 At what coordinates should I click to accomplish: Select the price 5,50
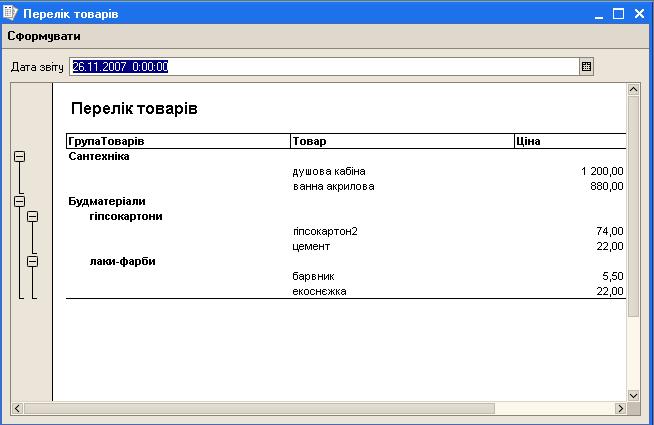pyautogui.click(x=613, y=277)
